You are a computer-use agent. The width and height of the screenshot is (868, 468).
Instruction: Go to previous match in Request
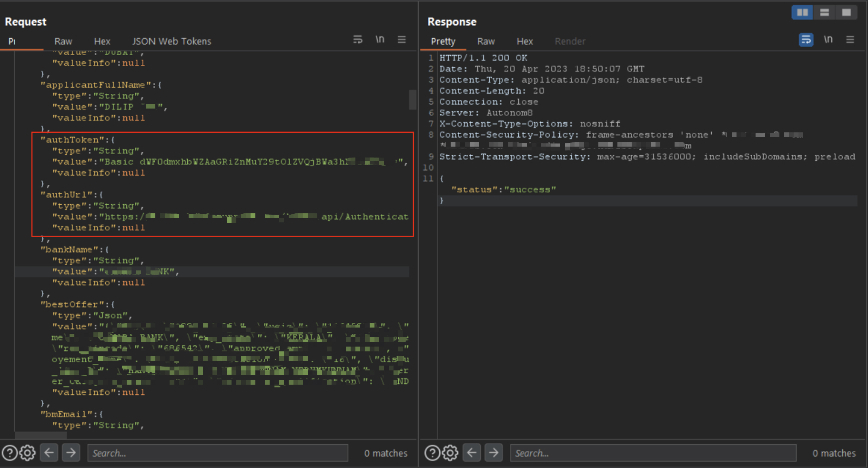pos(49,453)
